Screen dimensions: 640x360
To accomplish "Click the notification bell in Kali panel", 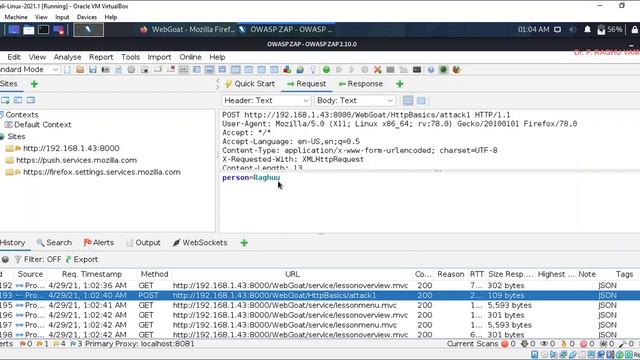I will (587, 29).
